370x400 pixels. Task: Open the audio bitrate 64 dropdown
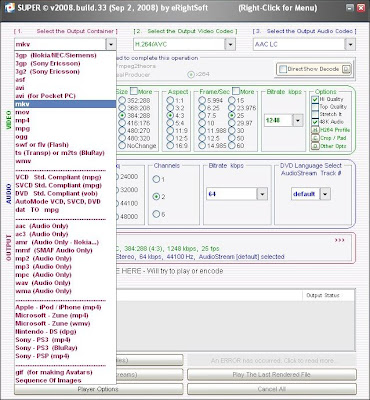point(262,194)
